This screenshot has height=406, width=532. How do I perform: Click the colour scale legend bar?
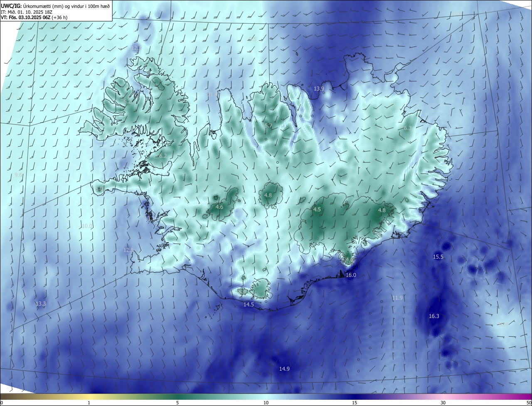[266, 397]
